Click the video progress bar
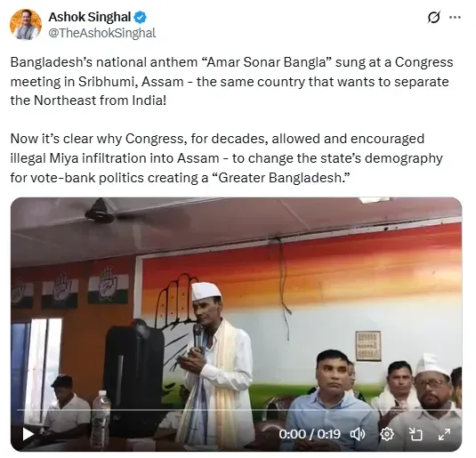This screenshot has height=458, width=476. point(236,410)
